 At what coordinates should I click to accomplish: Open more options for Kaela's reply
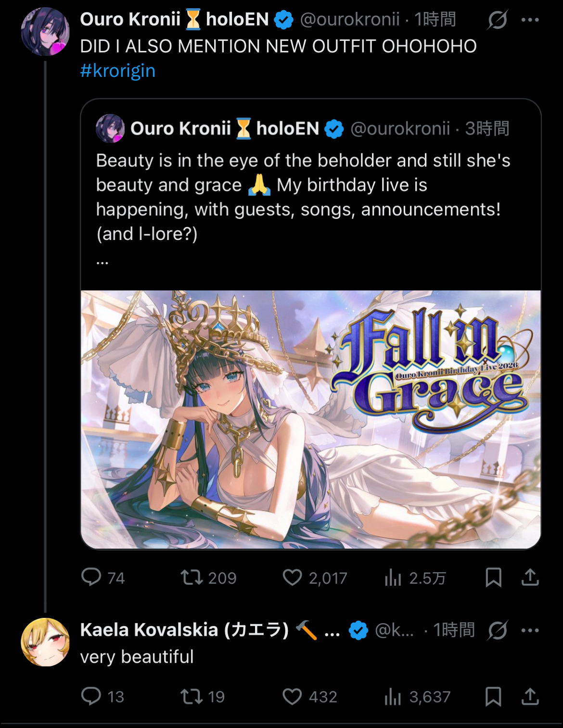click(530, 630)
